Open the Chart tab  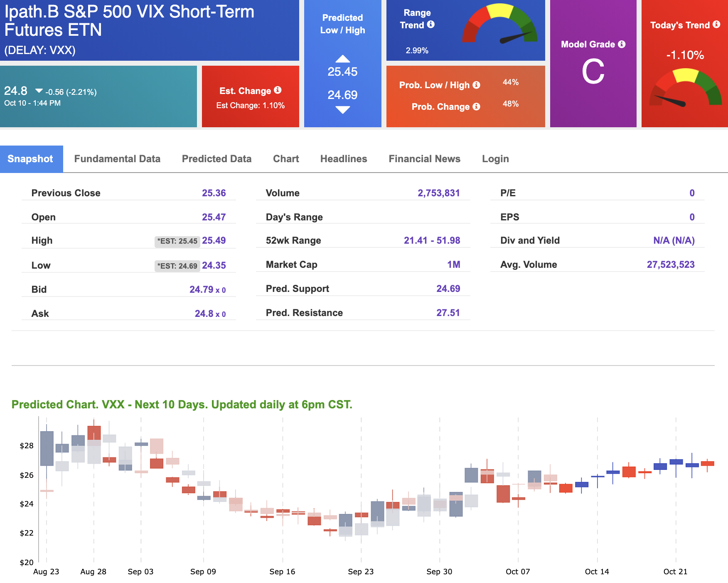tap(286, 159)
